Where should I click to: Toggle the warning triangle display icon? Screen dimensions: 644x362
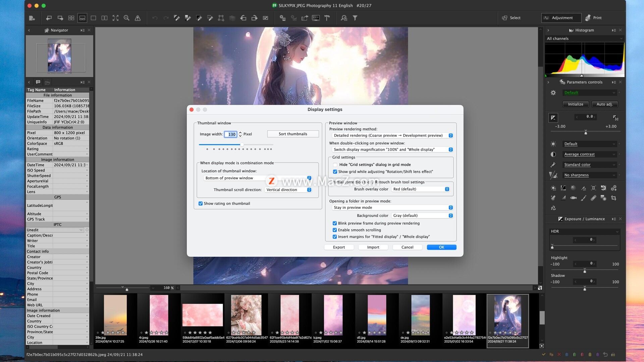[138, 18]
